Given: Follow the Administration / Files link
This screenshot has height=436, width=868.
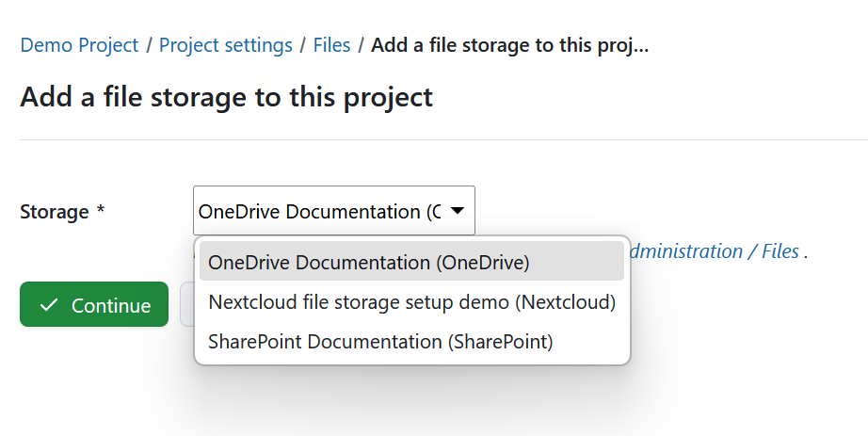Looking at the screenshot, I should pos(715,251).
